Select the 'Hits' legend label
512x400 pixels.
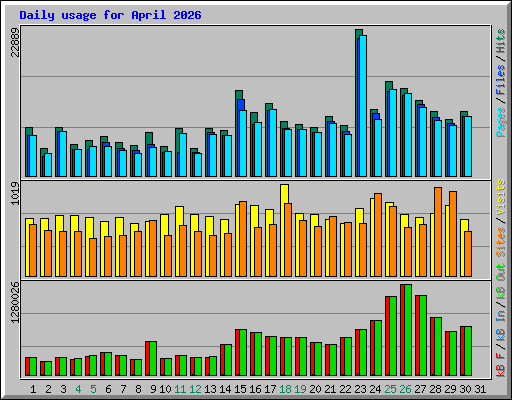(500, 41)
